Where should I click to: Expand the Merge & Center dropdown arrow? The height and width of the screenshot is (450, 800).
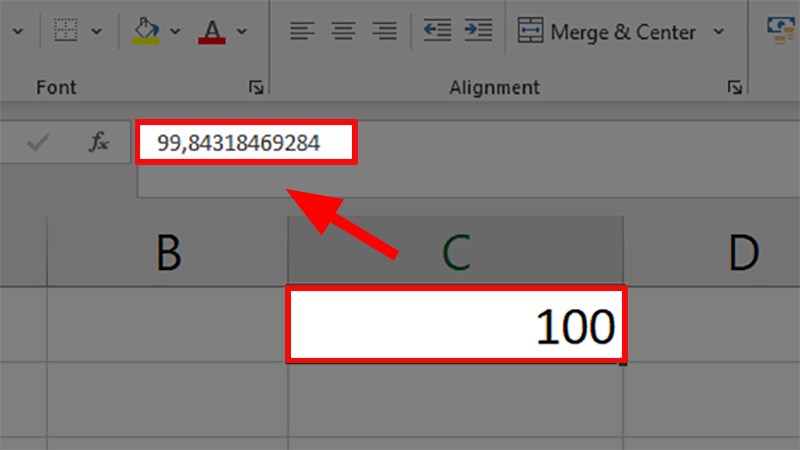[x=718, y=32]
